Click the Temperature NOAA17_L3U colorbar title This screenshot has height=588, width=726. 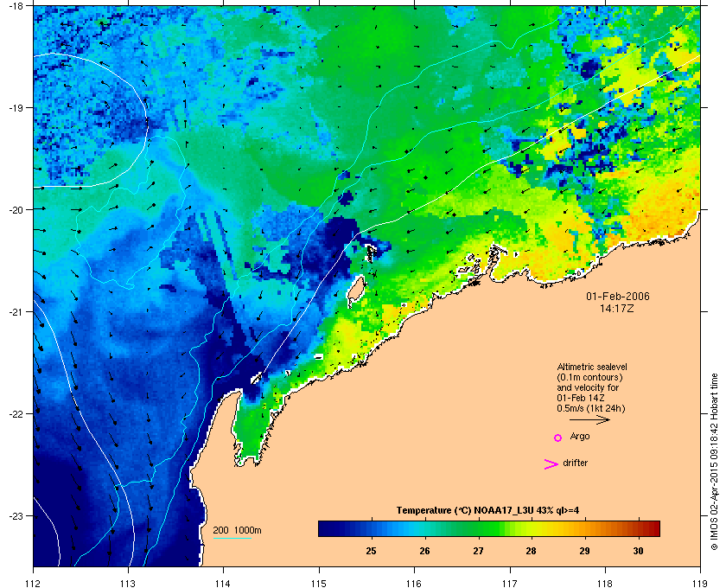pos(487,511)
